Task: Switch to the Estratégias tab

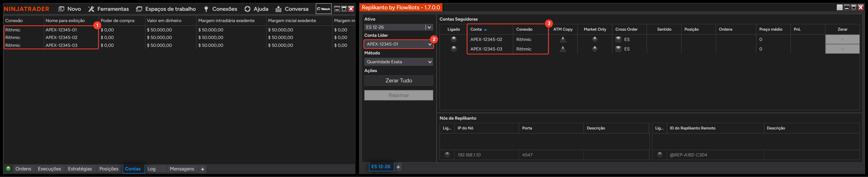Action: 80,169
